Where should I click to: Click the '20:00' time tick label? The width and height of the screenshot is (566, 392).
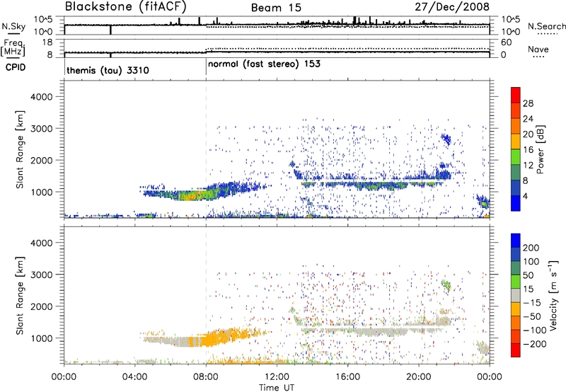[x=418, y=377]
